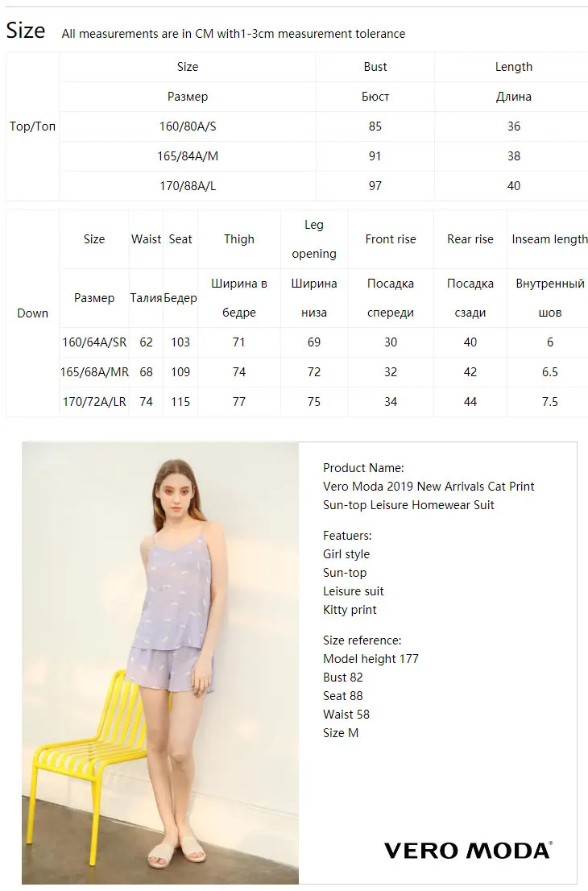
Task: Click the 'Внутренный шов' header cell
Action: click(549, 298)
